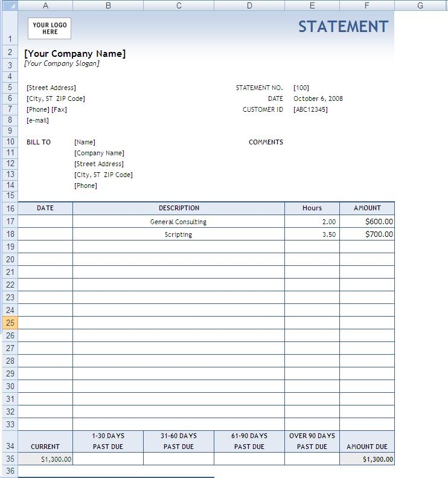Click the [Your Company Slogan] cell
Viewport: 448px width, 478px height.
click(x=62, y=63)
